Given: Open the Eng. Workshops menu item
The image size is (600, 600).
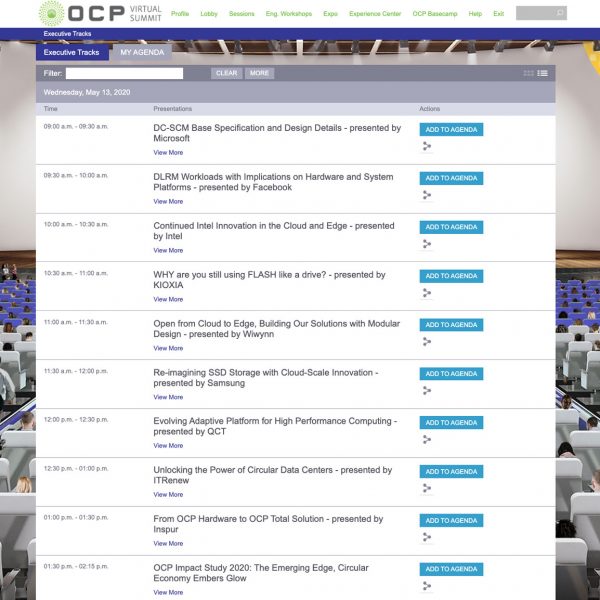Looking at the screenshot, I should tap(289, 14).
